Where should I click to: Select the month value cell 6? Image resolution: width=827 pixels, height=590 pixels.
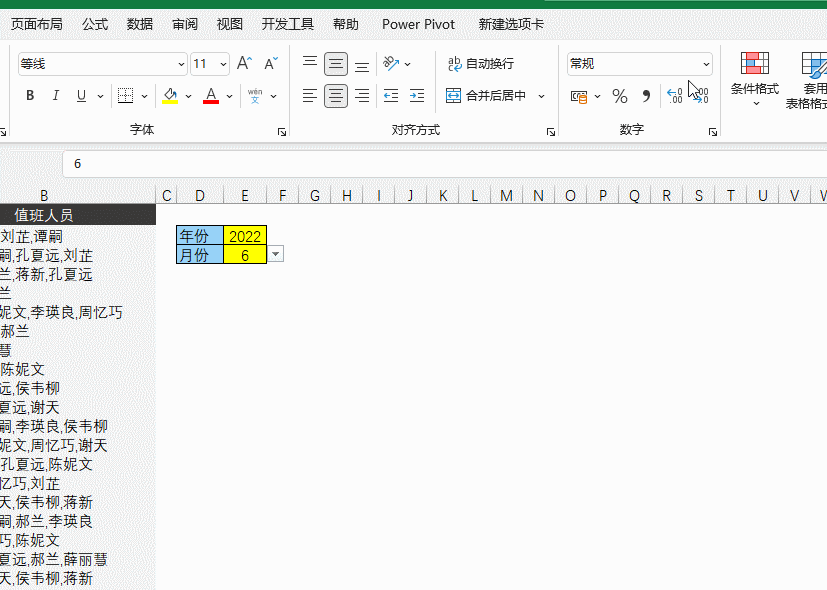(x=245, y=255)
